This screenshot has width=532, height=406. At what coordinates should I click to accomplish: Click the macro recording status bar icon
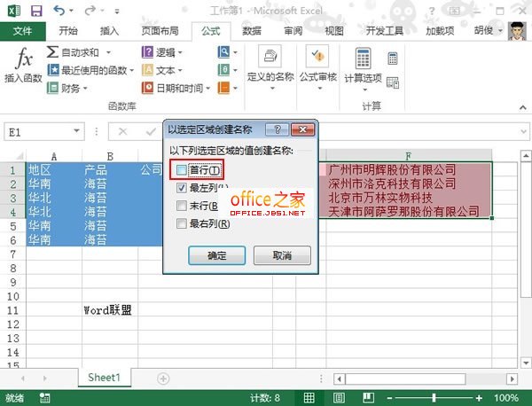click(44, 398)
